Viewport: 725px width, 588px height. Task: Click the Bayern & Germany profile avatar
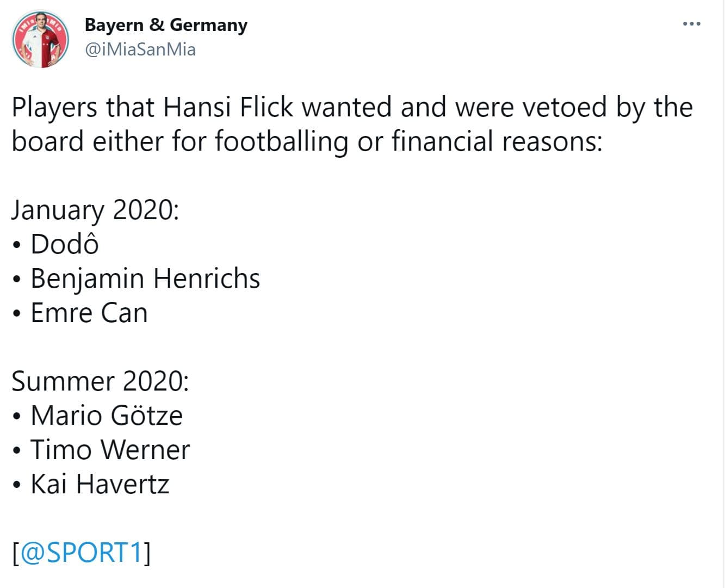(x=40, y=39)
